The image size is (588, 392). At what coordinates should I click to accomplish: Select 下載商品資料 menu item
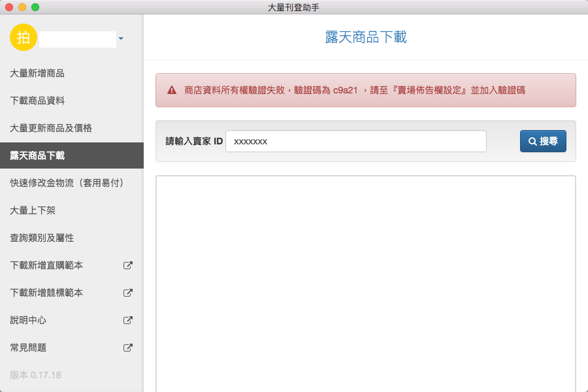click(37, 101)
